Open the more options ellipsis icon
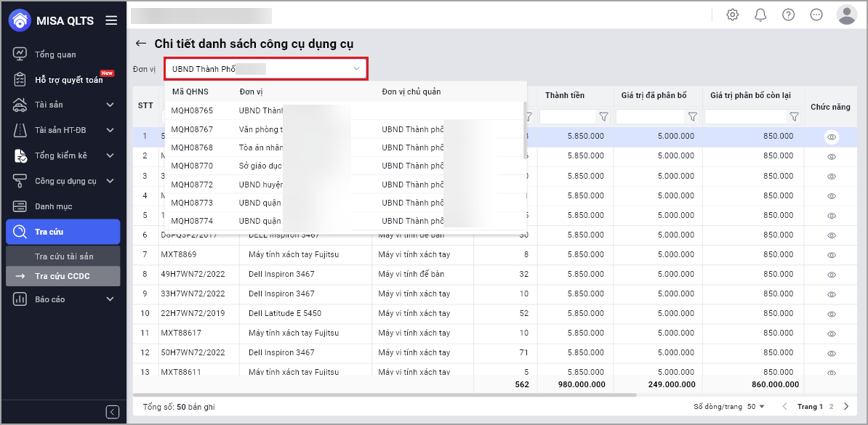868x425 pixels. pyautogui.click(x=816, y=15)
